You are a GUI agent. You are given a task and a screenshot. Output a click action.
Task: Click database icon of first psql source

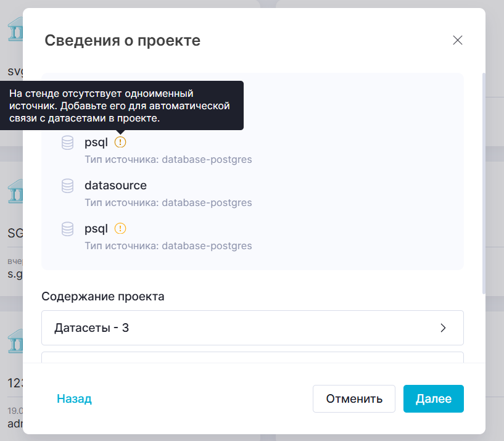(x=68, y=142)
